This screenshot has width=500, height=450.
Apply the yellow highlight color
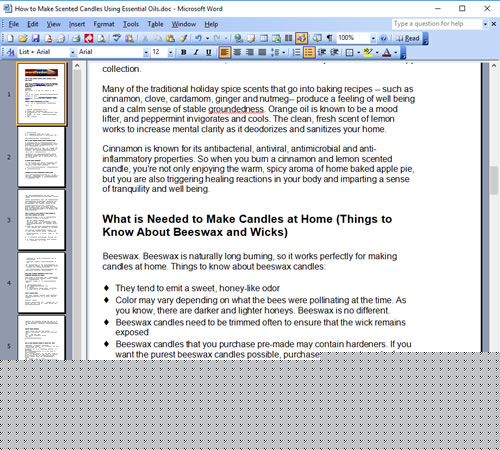pos(368,52)
